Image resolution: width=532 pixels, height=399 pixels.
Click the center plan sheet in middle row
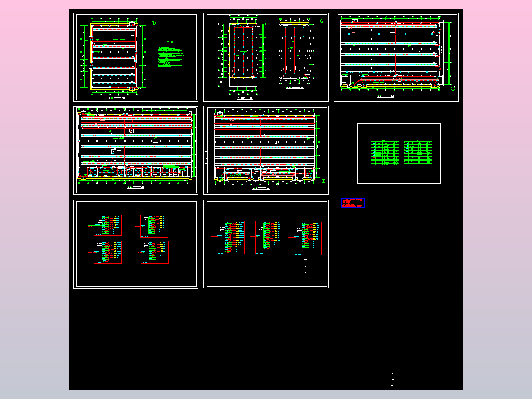(266, 150)
